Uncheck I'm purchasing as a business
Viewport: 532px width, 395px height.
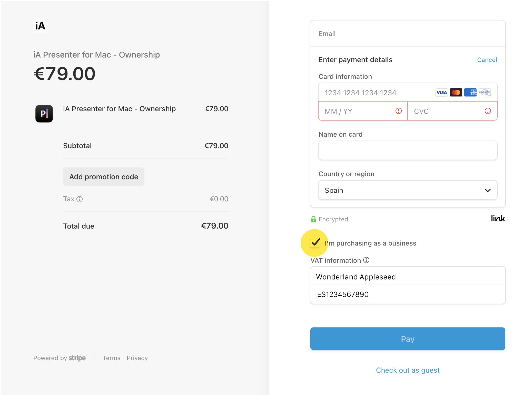[315, 243]
